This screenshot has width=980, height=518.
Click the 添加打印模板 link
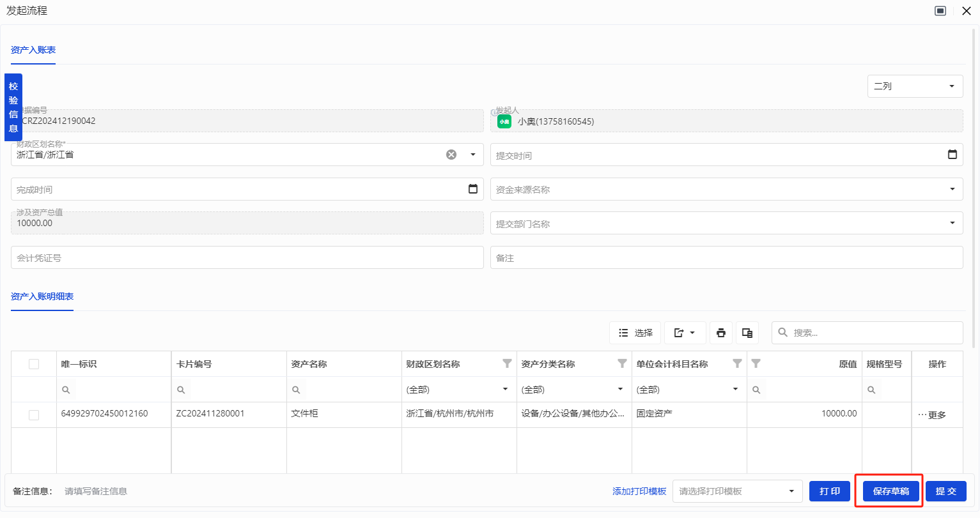click(x=639, y=491)
